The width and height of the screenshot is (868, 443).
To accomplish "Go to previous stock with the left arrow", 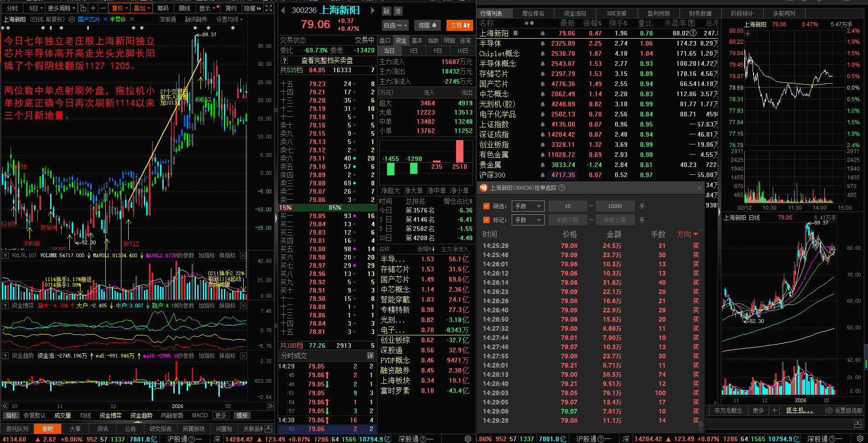I will [x=283, y=10].
